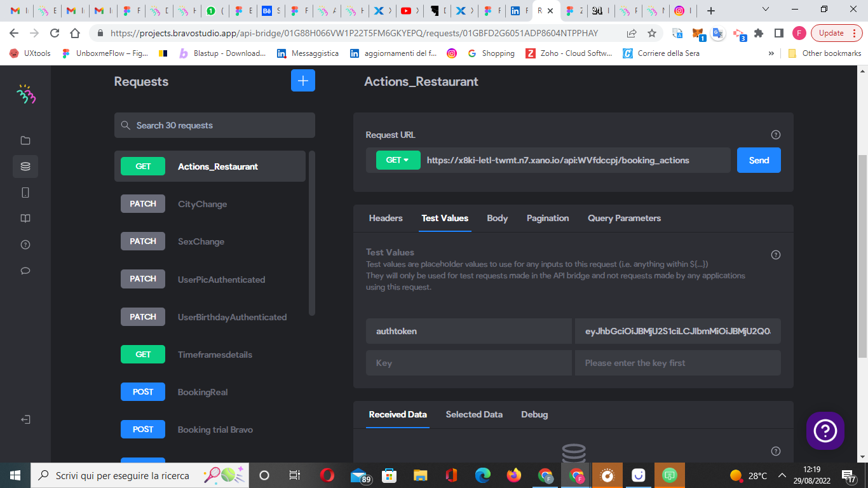Select the Timeframesdetails request
Screen dimensions: 868x488
(x=210, y=355)
